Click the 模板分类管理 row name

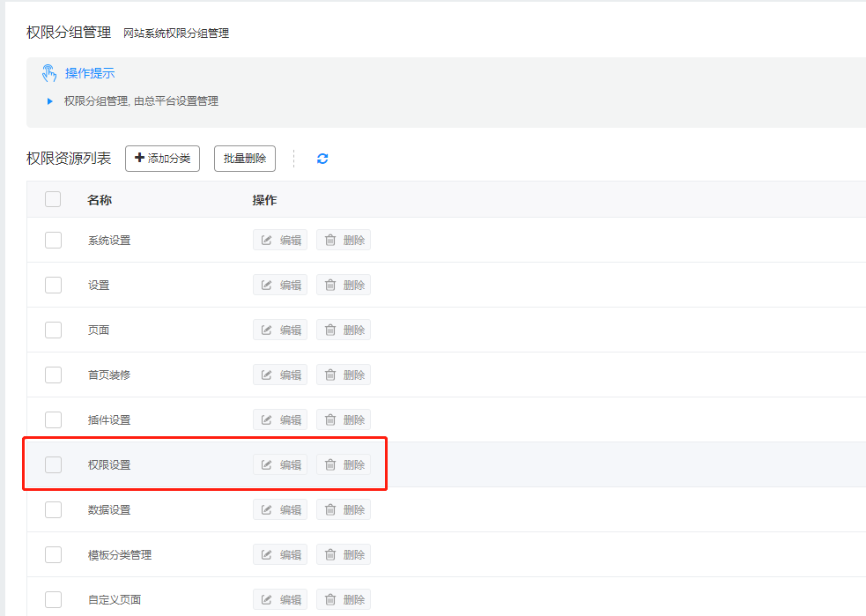click(x=120, y=555)
